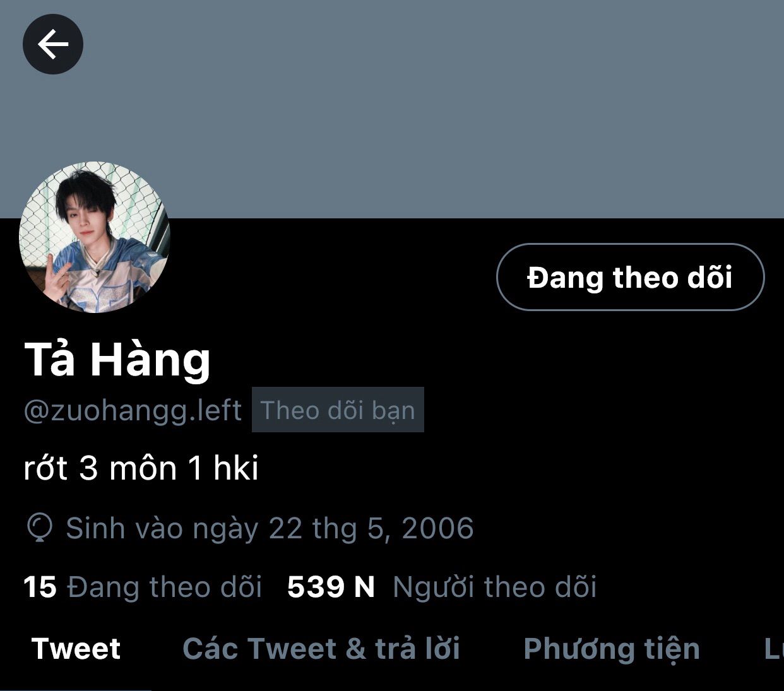The height and width of the screenshot is (691, 784).
Task: Click the 539 N follower count
Action: click(x=331, y=587)
